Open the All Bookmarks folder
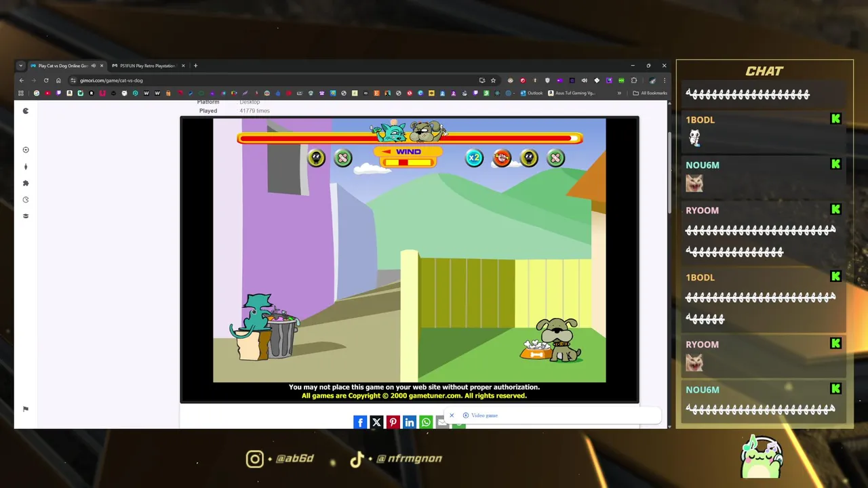 pyautogui.click(x=650, y=93)
